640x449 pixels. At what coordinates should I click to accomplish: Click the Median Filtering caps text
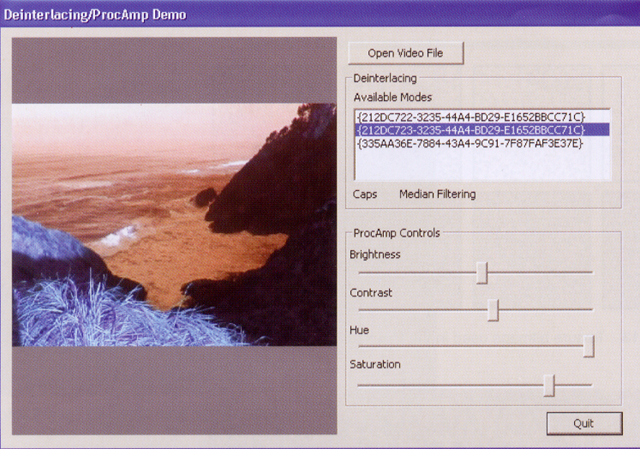click(x=437, y=194)
